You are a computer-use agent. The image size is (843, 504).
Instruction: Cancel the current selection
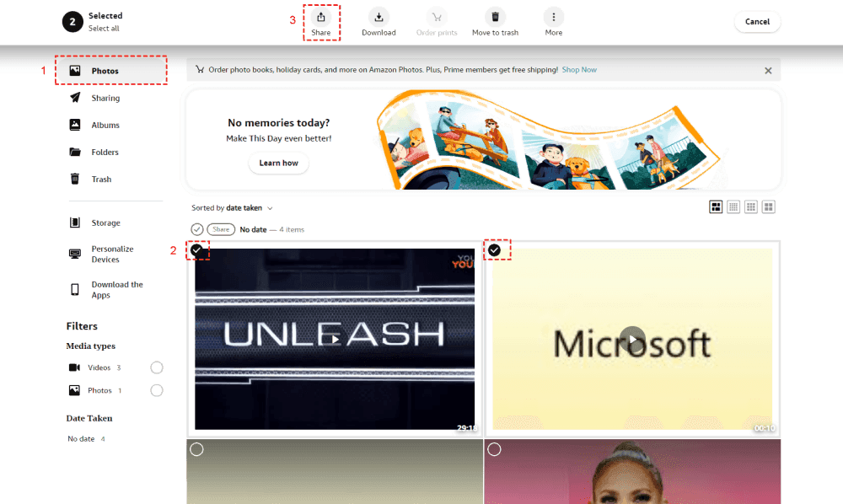757,22
